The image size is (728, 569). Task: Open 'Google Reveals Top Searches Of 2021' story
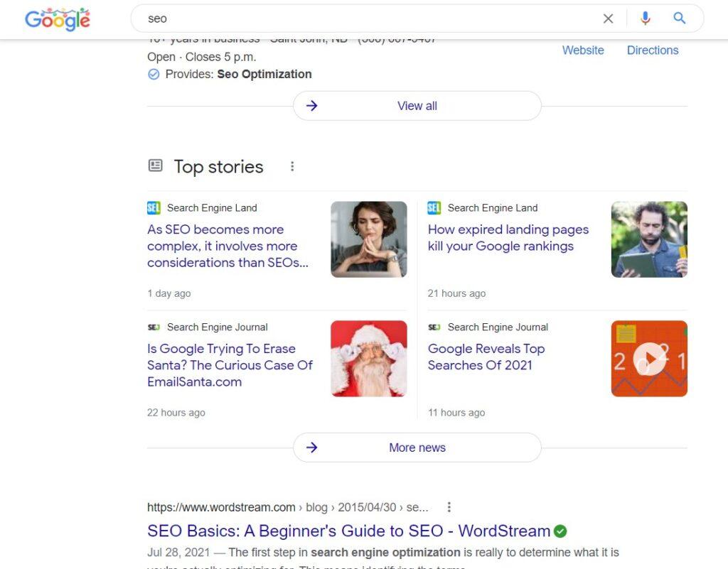(x=486, y=357)
